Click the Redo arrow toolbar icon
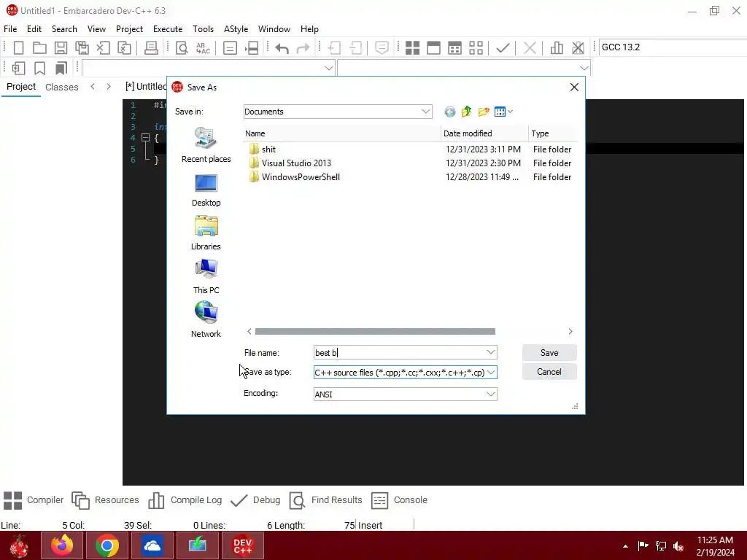Viewport: 747px width, 560px height. pos(303,47)
